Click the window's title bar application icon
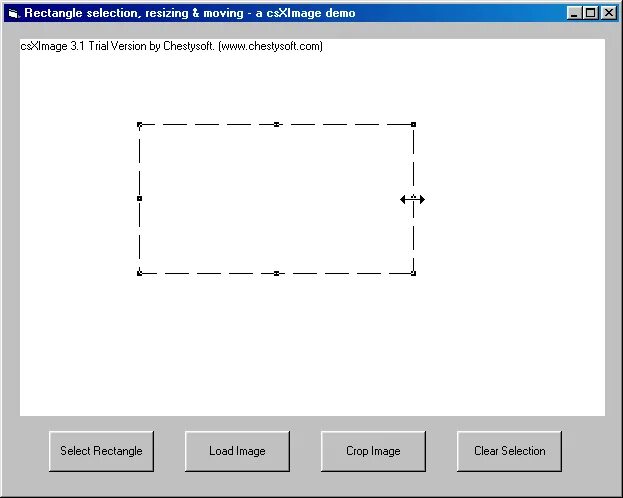This screenshot has height=498, width=623. coord(14,14)
